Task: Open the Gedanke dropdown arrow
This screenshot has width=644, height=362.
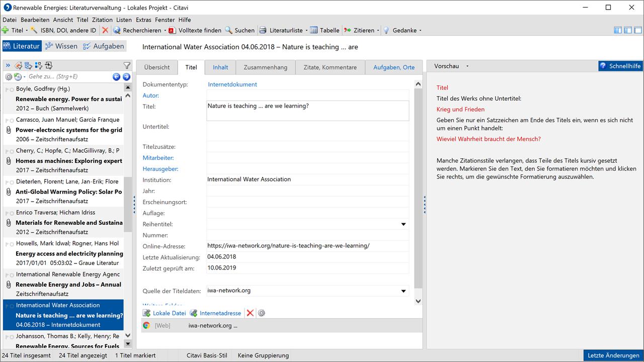Action: coord(421,30)
